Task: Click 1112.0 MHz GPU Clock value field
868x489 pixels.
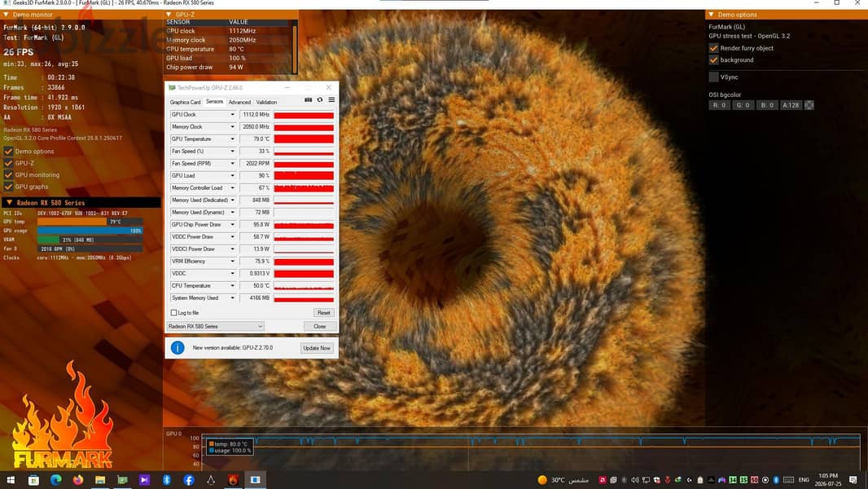Action: pyautogui.click(x=255, y=115)
